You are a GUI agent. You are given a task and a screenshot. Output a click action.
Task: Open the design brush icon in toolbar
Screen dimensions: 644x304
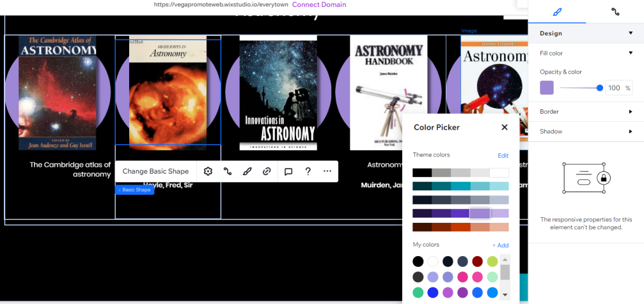coord(247,172)
